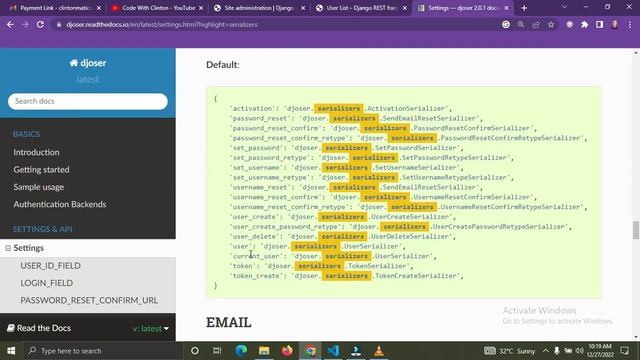Click the Windows taskbar search box

click(x=103, y=351)
